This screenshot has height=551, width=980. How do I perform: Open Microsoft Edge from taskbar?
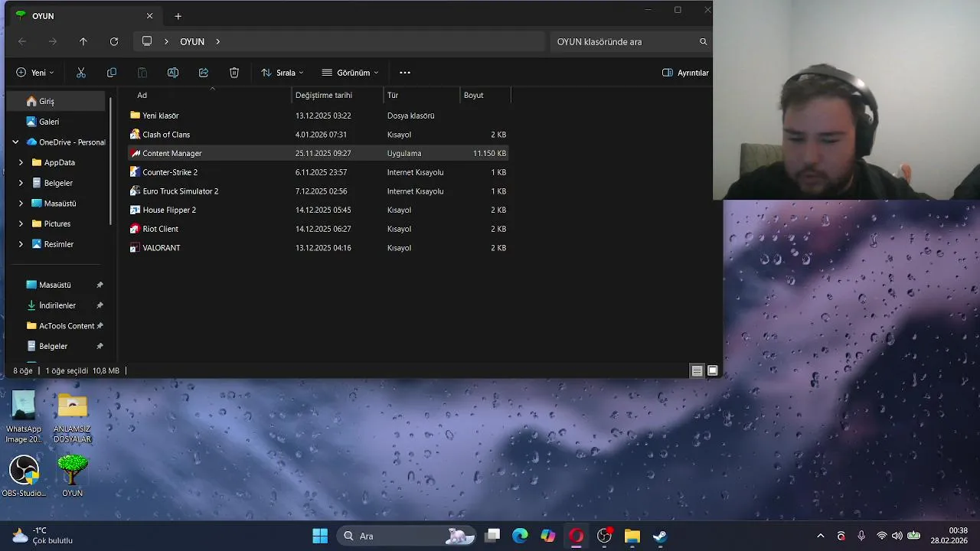[520, 536]
